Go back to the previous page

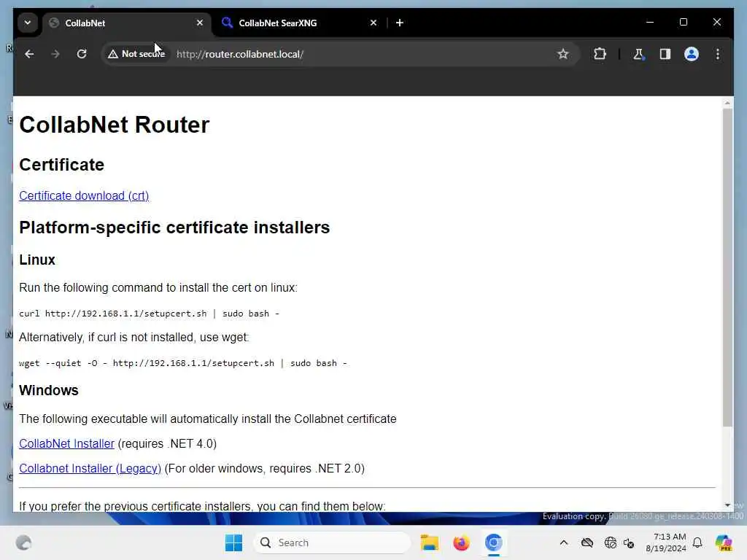29,54
